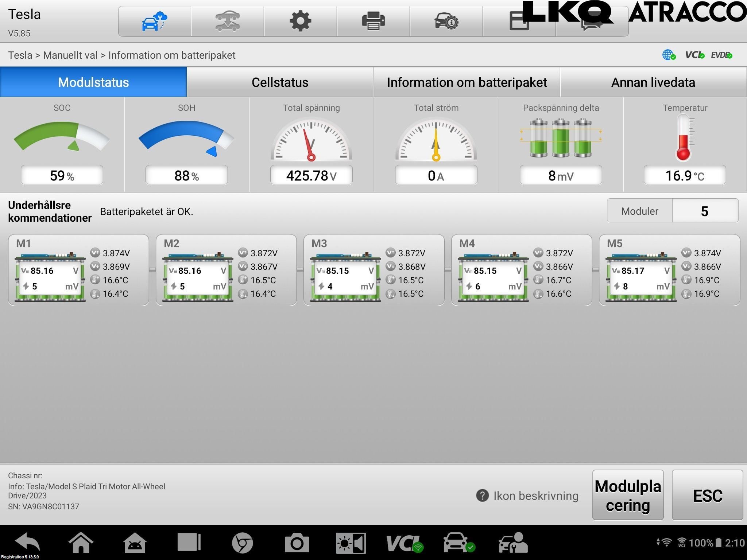Open the Android robot home icon
Viewport: 747px width, 560px height.
(x=135, y=542)
